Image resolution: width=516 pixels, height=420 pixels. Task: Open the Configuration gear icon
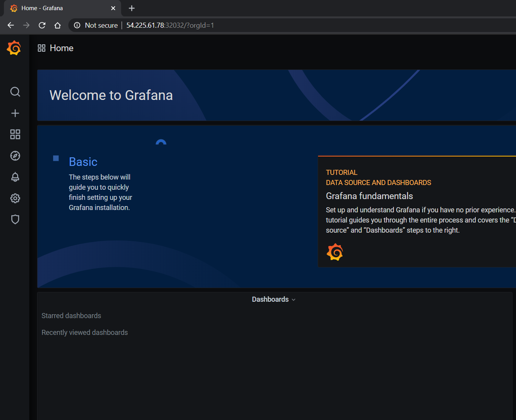[15, 198]
